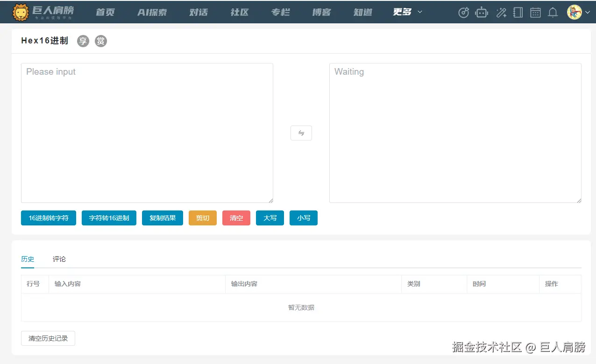Click the 清空历史记录 button

coord(48,338)
